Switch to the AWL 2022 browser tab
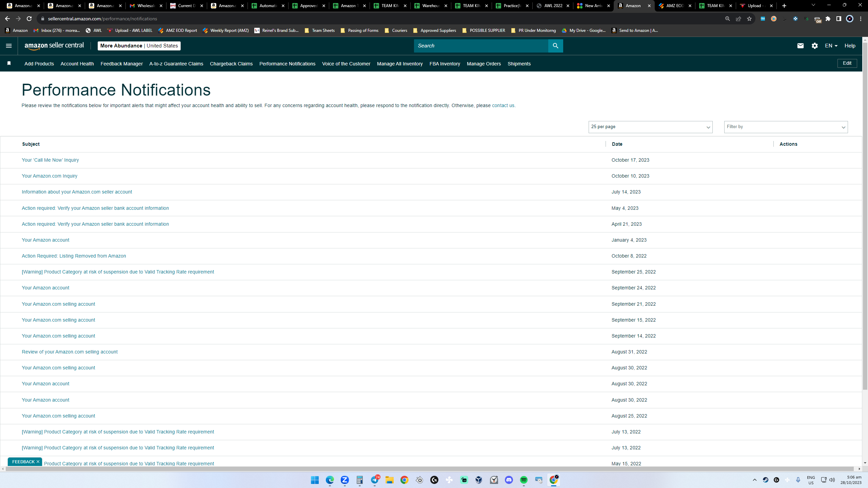The width and height of the screenshot is (868, 488). (553, 6)
